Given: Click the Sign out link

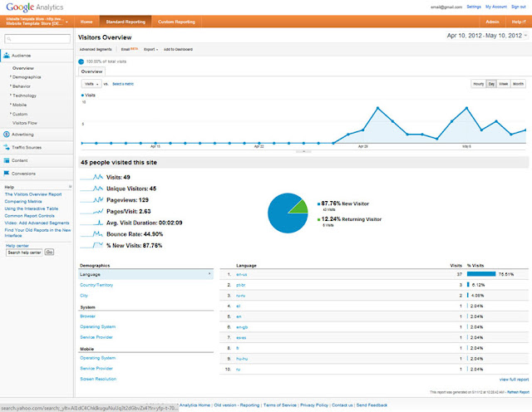Looking at the screenshot, I should pyautogui.click(x=519, y=7).
